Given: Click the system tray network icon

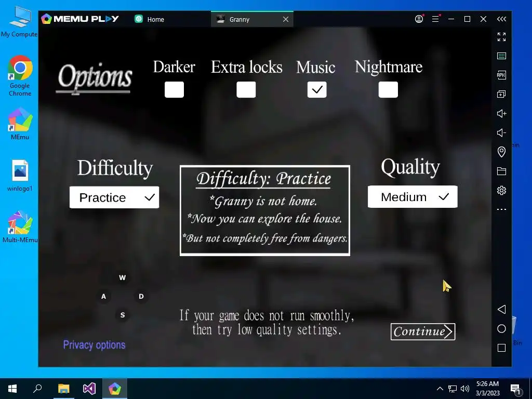Looking at the screenshot, I should [453, 389].
